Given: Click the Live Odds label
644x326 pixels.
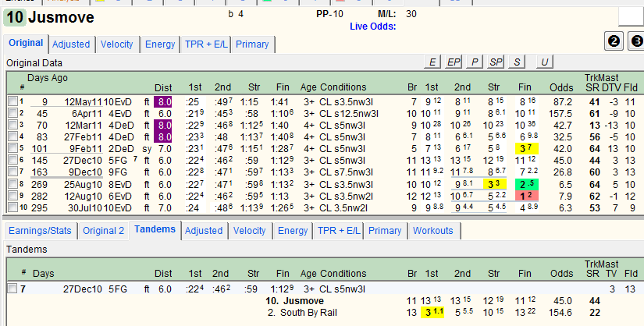Looking at the screenshot, I should coord(373,27).
